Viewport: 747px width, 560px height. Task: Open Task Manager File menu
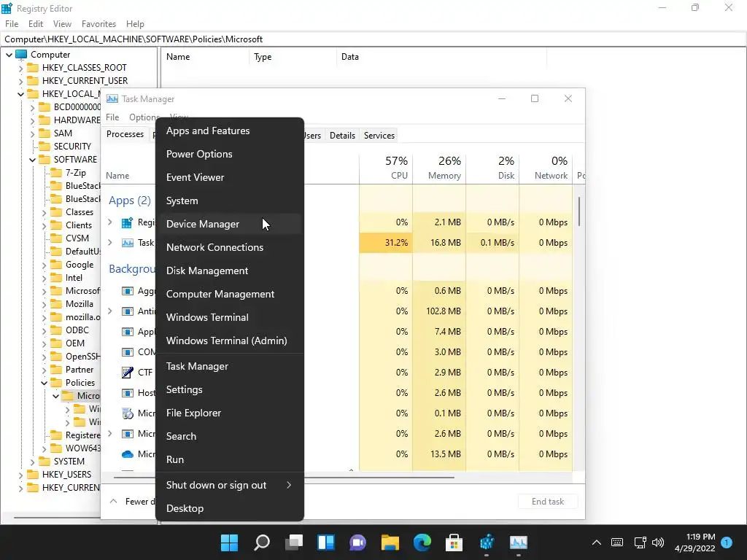coord(112,117)
